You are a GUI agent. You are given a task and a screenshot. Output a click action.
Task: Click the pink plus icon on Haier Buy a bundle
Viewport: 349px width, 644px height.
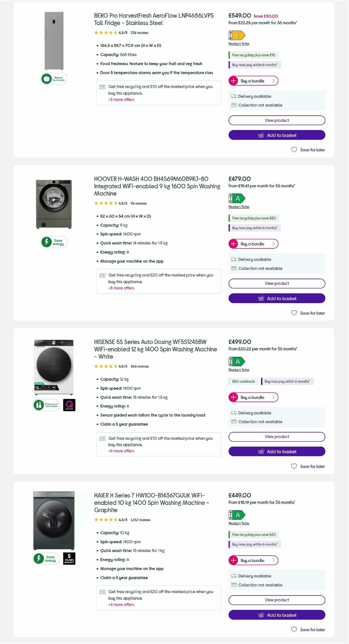[234, 560]
